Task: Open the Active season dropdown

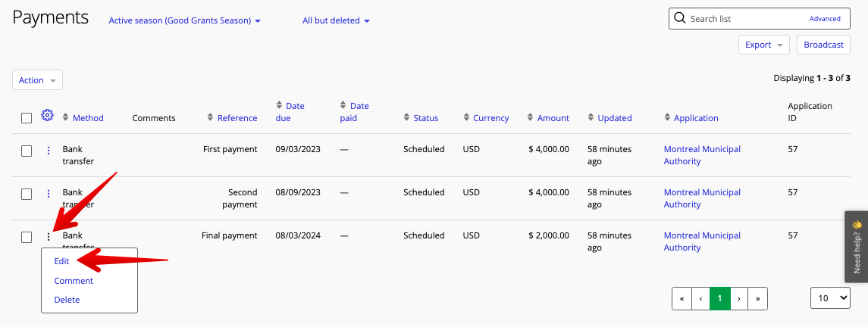Action: click(185, 20)
